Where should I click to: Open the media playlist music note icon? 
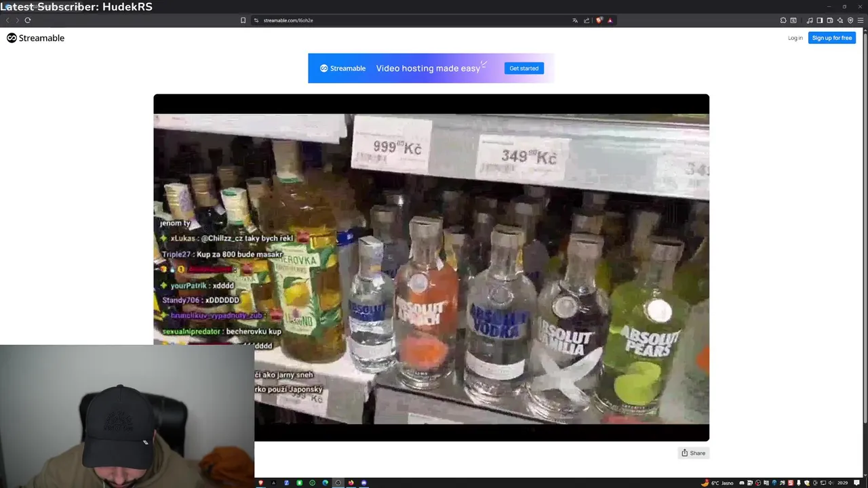tap(810, 20)
